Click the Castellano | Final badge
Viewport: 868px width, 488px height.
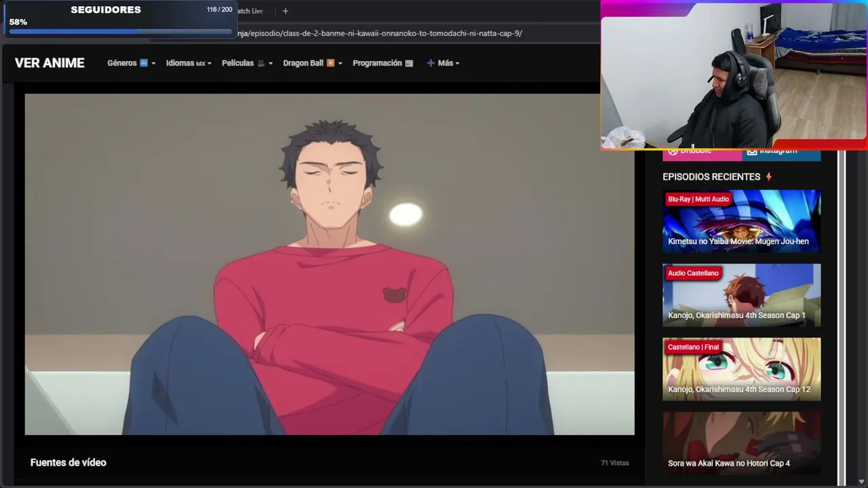coord(693,347)
